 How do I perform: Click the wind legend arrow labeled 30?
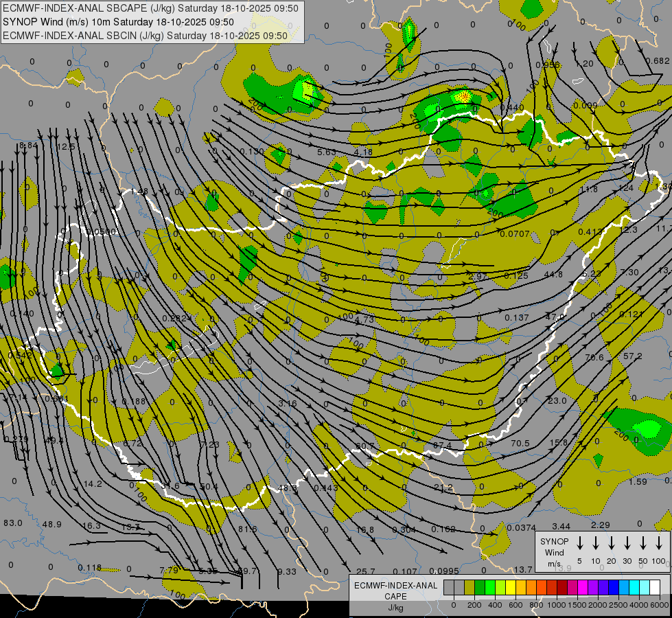click(x=627, y=542)
